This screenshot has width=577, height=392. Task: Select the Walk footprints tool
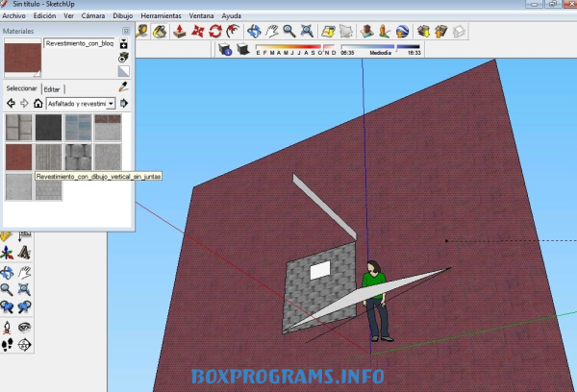pos(7,345)
